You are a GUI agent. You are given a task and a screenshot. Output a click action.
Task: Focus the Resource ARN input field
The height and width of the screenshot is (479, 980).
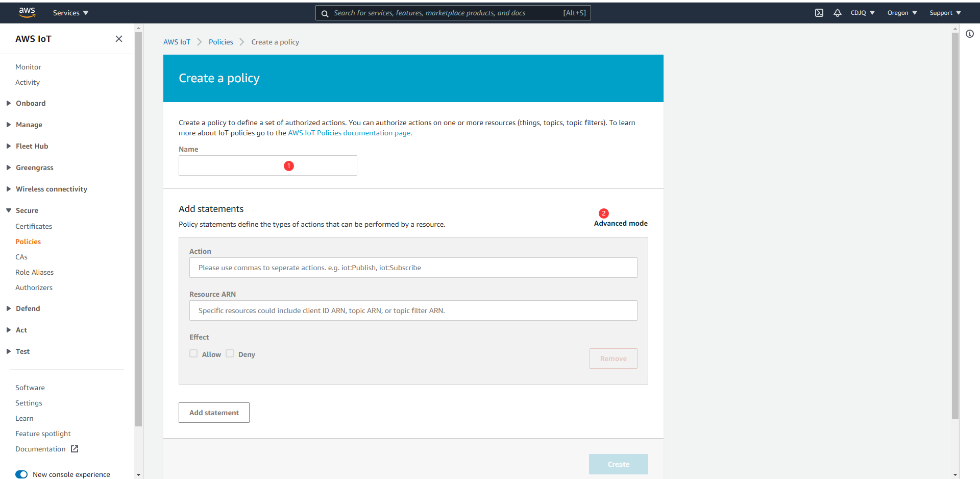click(413, 310)
